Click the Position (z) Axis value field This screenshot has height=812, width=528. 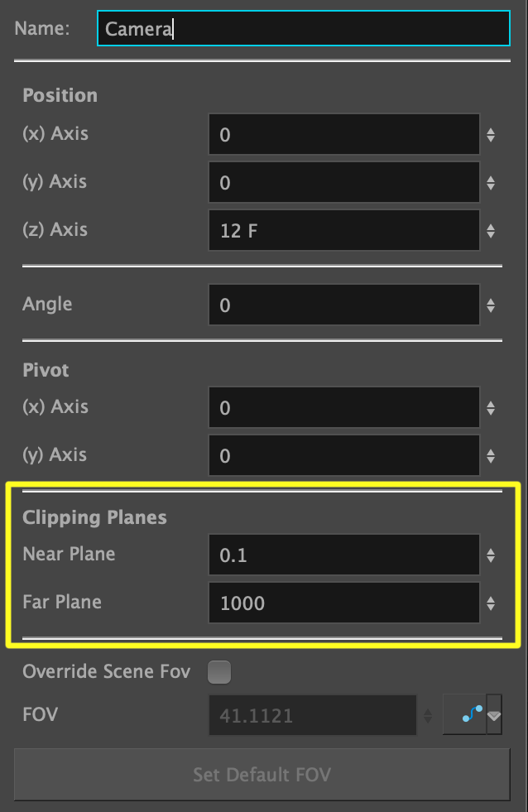pos(344,231)
